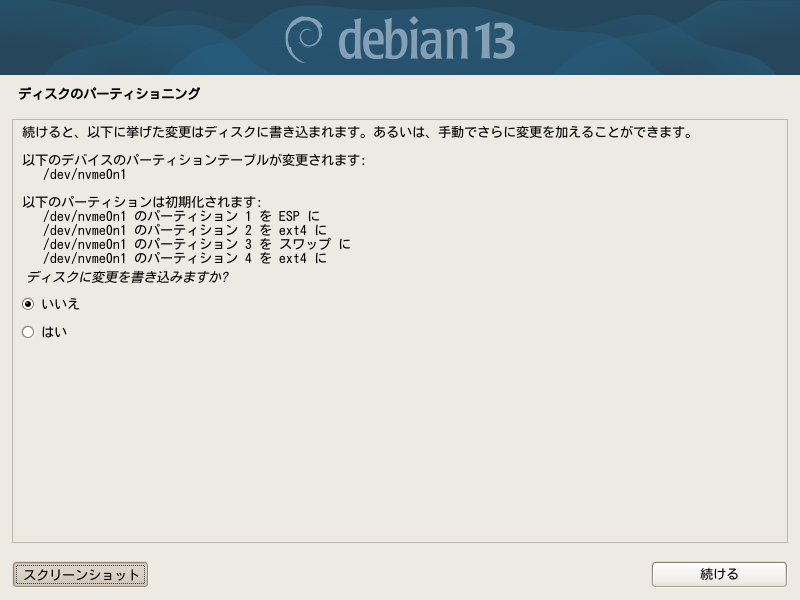Select the はい radio button
This screenshot has width=800, height=600.
click(x=28, y=332)
